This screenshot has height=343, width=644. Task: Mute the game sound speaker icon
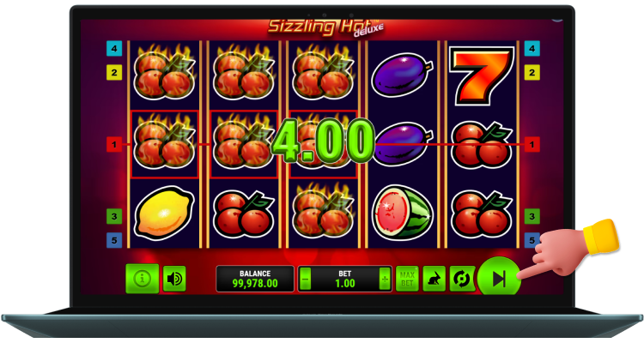coord(174,279)
